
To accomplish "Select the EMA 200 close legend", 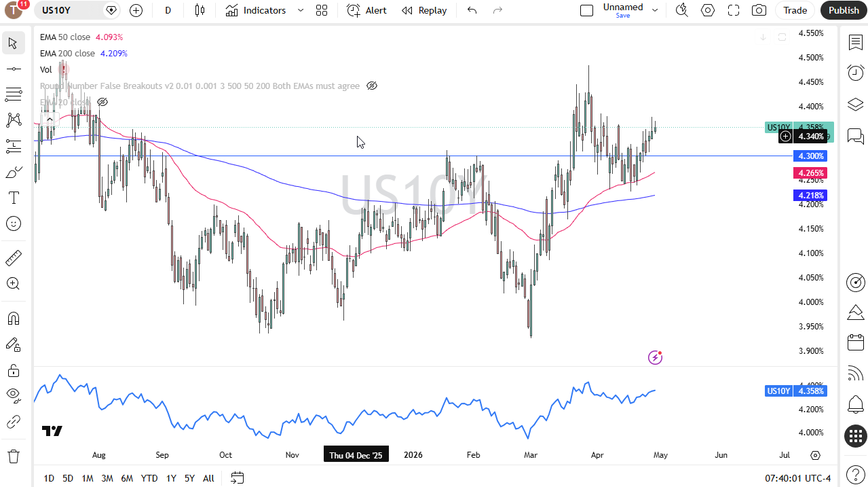I will point(67,54).
